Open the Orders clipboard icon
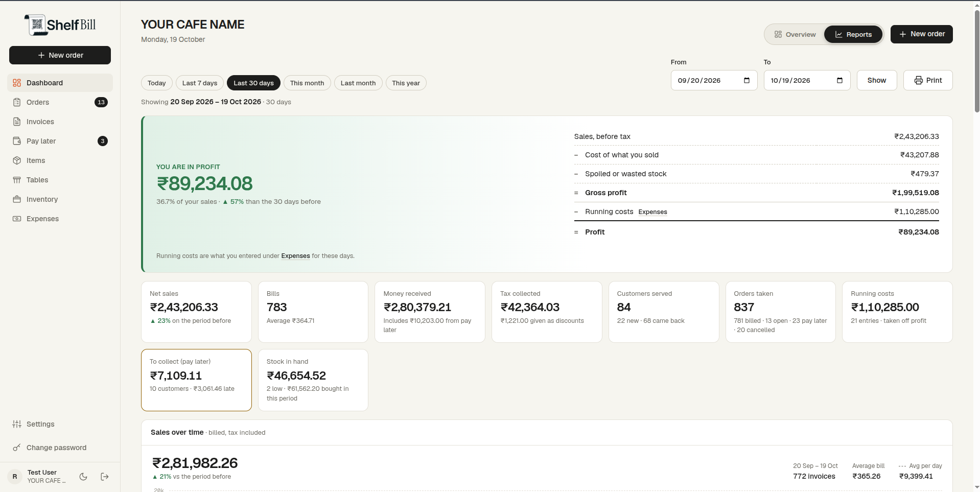980x492 pixels. pyautogui.click(x=17, y=102)
